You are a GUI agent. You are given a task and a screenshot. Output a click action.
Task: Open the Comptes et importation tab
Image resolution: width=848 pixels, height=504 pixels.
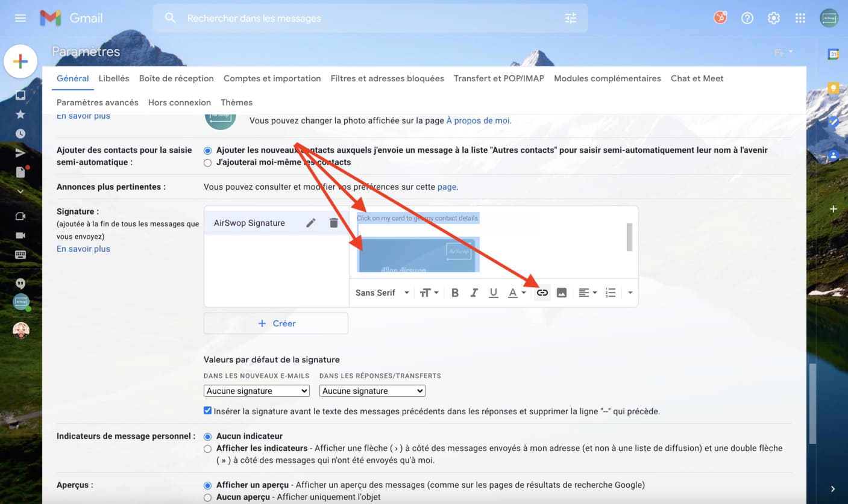(x=272, y=78)
